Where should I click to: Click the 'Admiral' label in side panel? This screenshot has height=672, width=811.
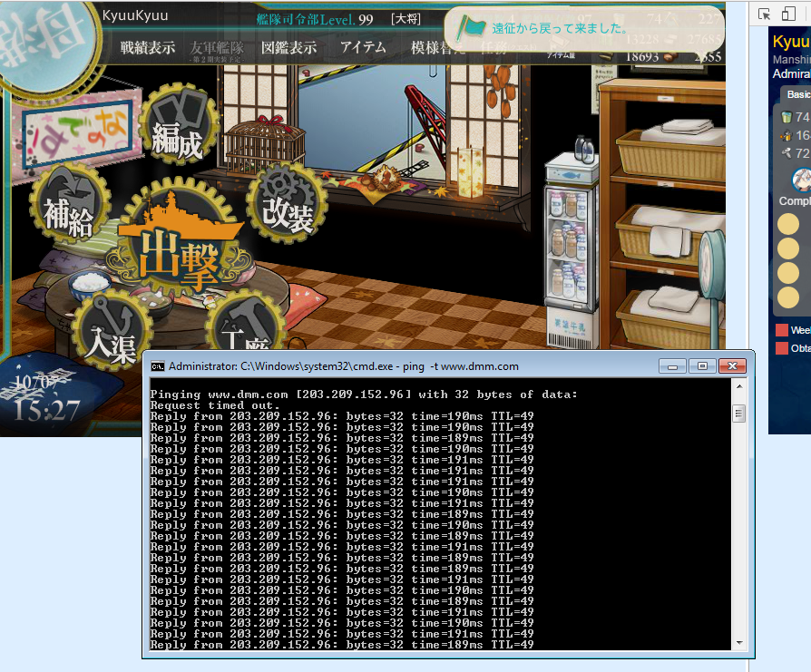(x=791, y=74)
